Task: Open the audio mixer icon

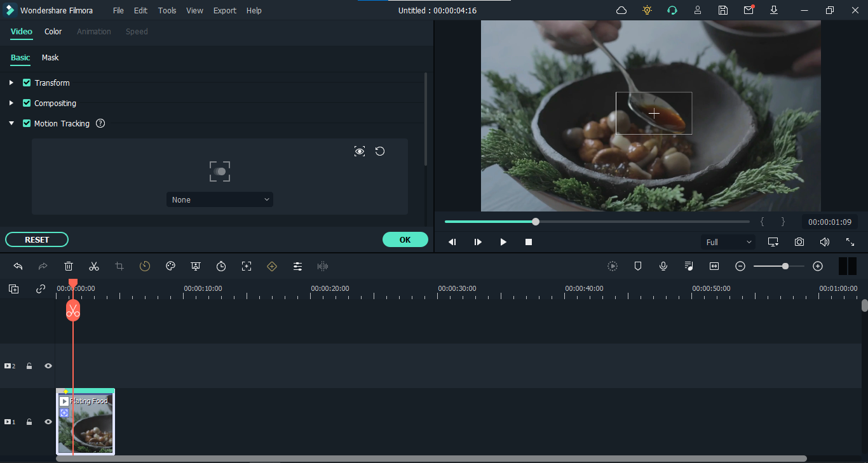Action: click(689, 267)
